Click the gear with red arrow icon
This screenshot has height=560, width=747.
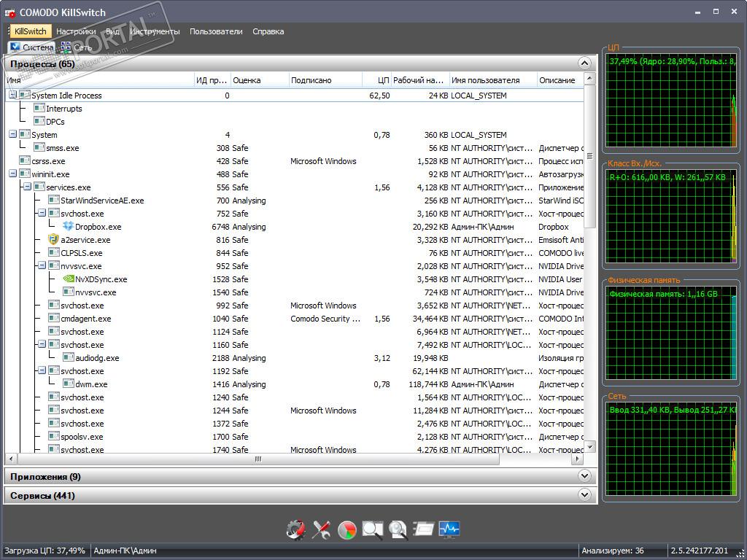pos(295,529)
